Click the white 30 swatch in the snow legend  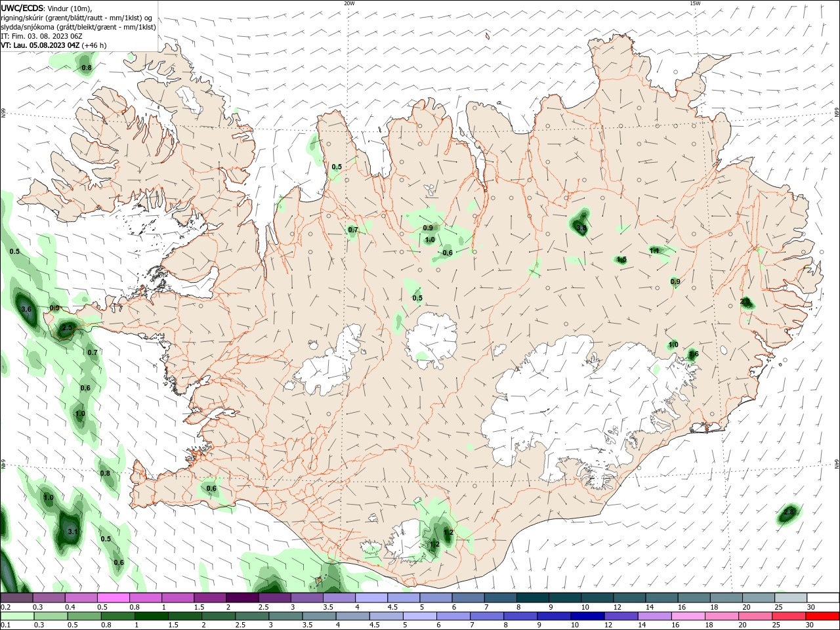(x=822, y=598)
